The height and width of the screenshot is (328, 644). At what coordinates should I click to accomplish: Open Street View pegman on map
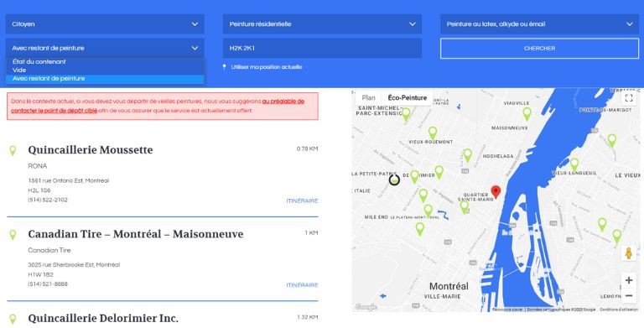tap(628, 253)
